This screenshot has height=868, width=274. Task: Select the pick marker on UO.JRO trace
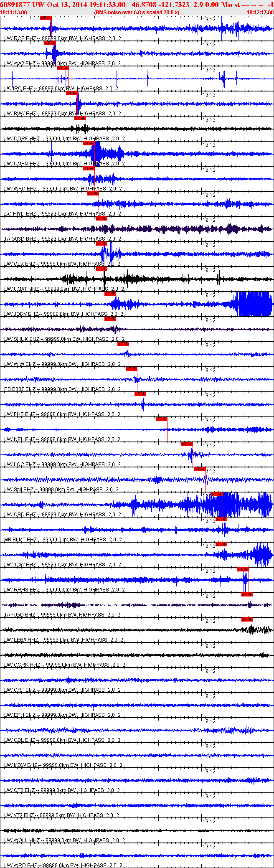click(63, 68)
